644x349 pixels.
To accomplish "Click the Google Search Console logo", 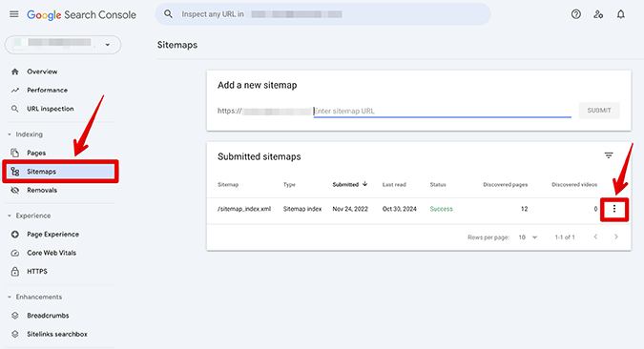I will pyautogui.click(x=81, y=15).
